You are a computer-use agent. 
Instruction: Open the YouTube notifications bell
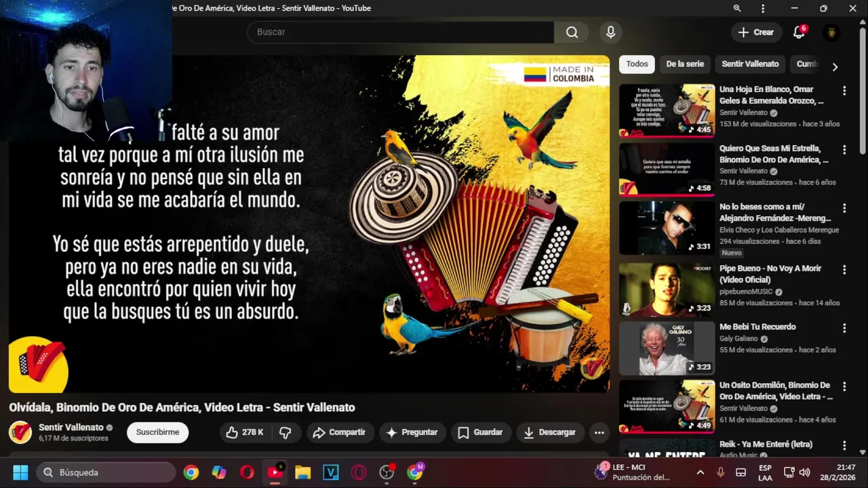[799, 32]
